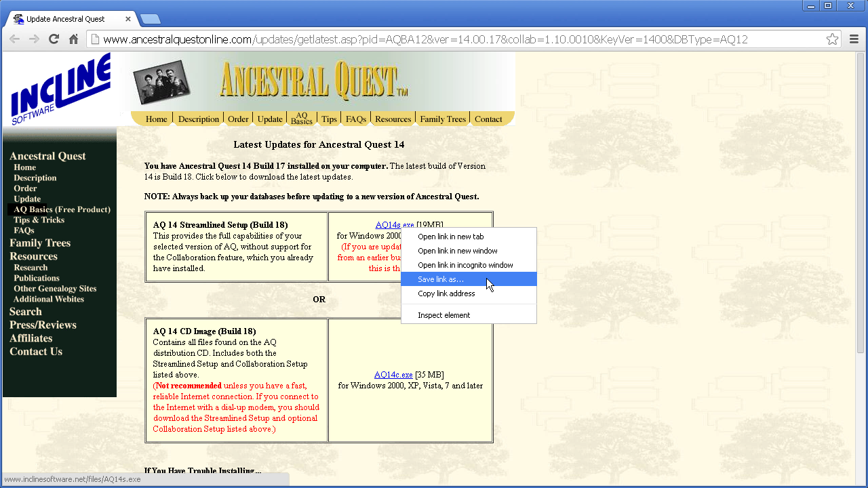Open Family Trees in the yellow nav bar
This screenshot has height=488, width=868.
(x=443, y=119)
